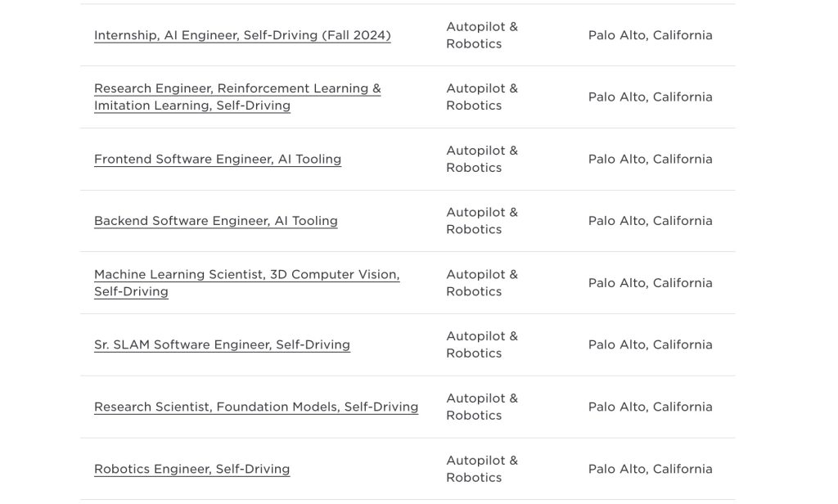
Task: Click Research Scientist, Foundation Models job link
Action: (256, 407)
